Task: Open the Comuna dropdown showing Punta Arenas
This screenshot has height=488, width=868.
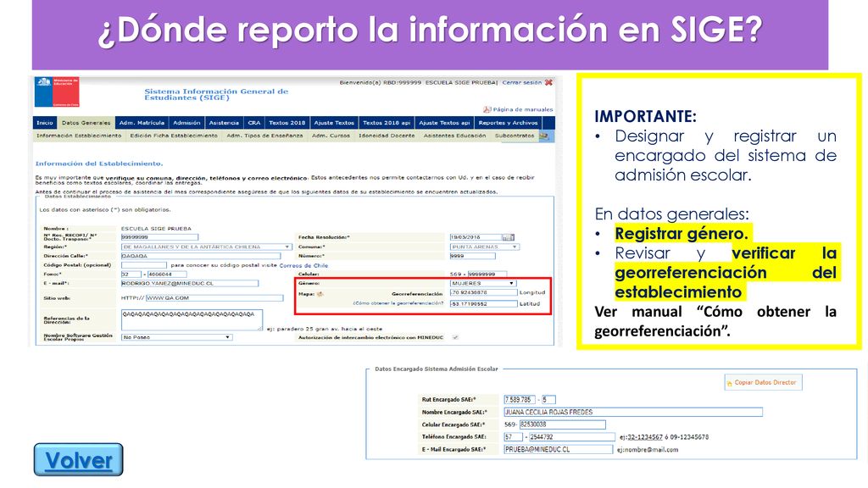Action: click(484, 247)
